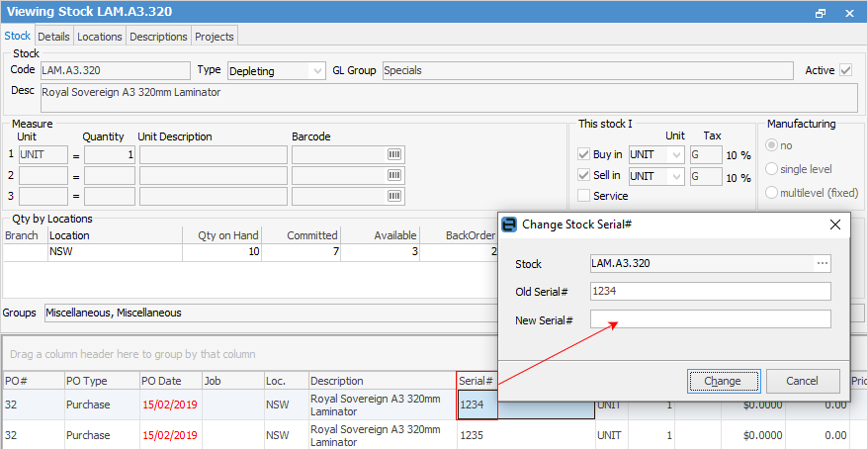Image resolution: width=868 pixels, height=450 pixels.
Task: Switch to the Locations tab
Action: pos(100,37)
